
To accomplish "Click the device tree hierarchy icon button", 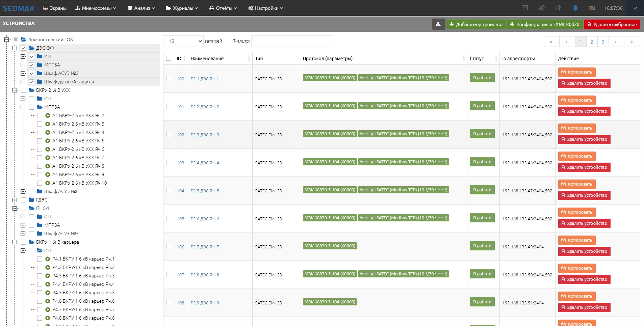I will pyautogui.click(x=438, y=24).
